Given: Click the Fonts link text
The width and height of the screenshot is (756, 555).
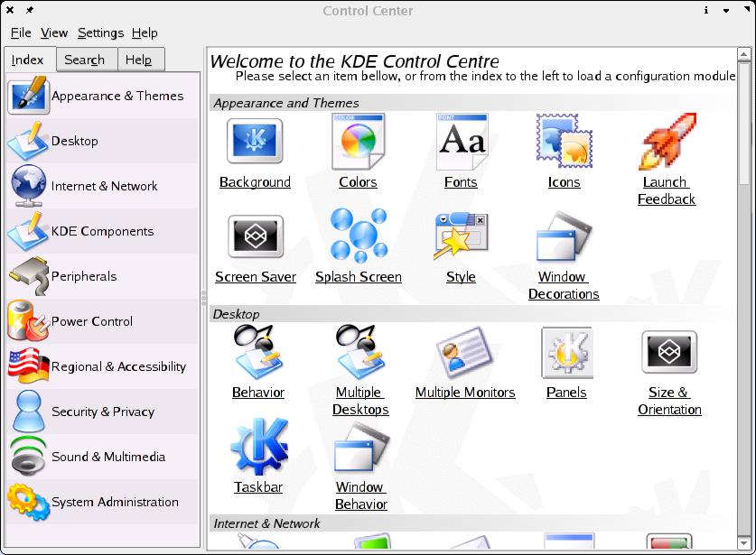Looking at the screenshot, I should tap(461, 182).
